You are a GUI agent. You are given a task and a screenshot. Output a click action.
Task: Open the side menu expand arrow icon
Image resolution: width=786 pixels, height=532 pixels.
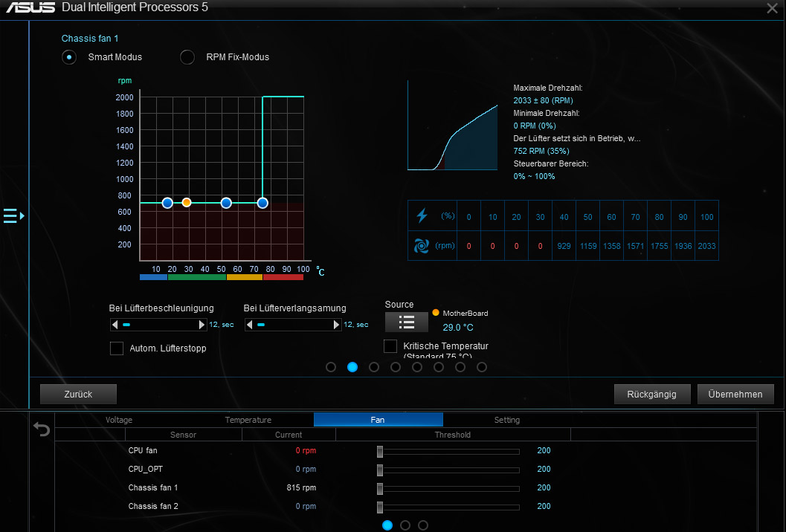[x=14, y=216]
